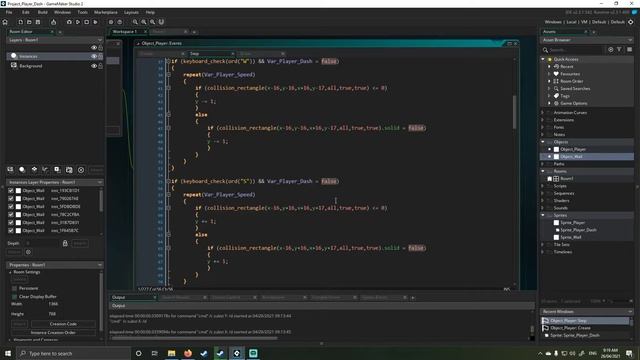The height and width of the screenshot is (360, 640).
Task: Expand the Sounds folder
Action: [x=543, y=208]
